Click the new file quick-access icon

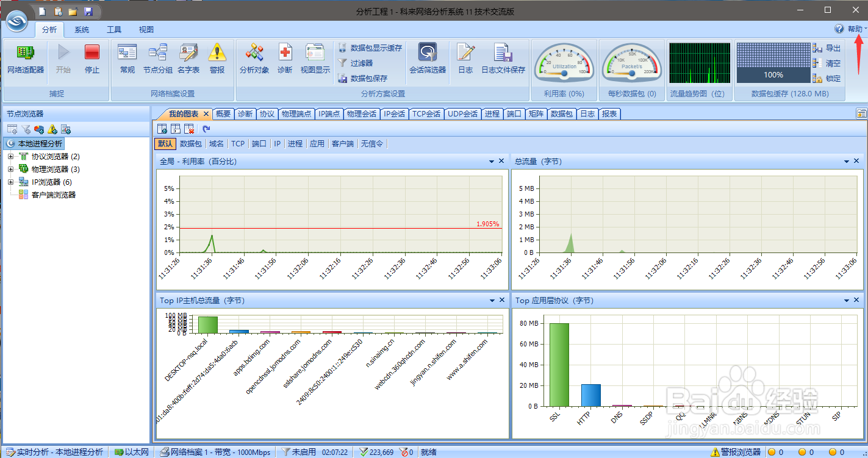[42, 12]
